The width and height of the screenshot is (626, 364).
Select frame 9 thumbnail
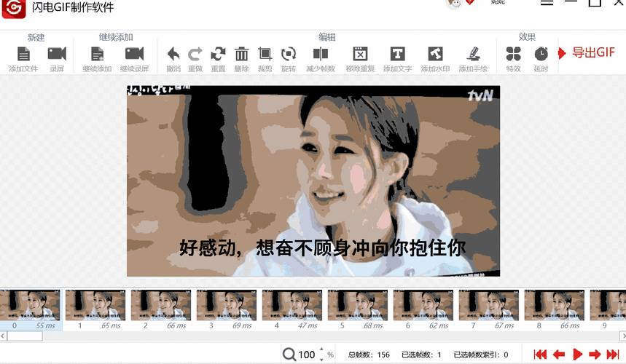point(608,305)
